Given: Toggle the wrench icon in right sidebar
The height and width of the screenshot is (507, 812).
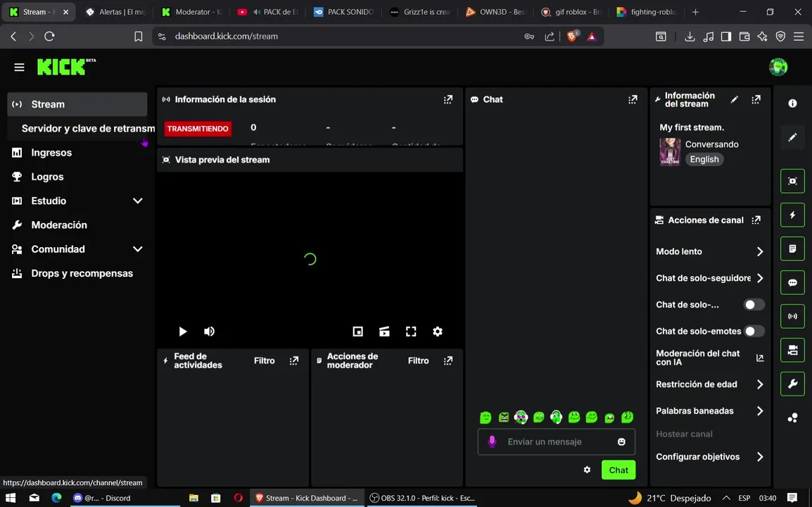Looking at the screenshot, I should pos(792,384).
